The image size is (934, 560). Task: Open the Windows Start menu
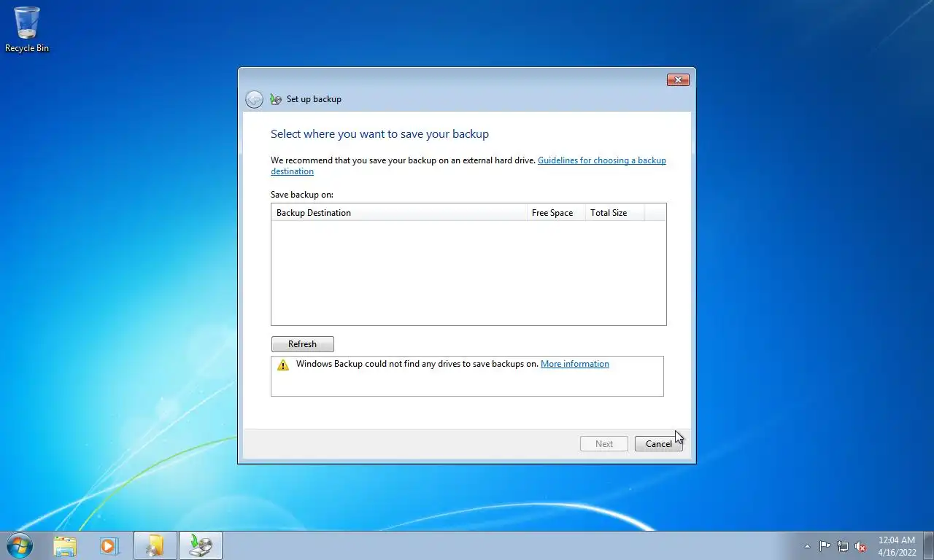click(19, 545)
